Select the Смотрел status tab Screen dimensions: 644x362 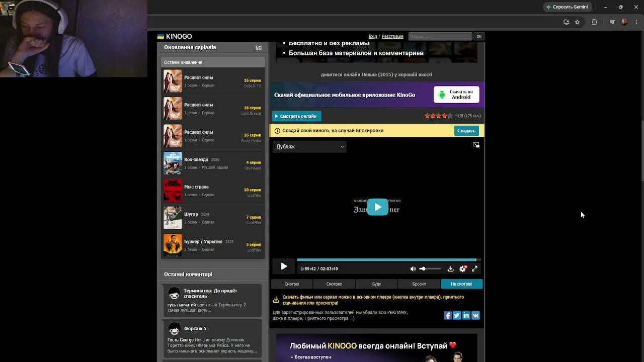pyautogui.click(x=334, y=284)
